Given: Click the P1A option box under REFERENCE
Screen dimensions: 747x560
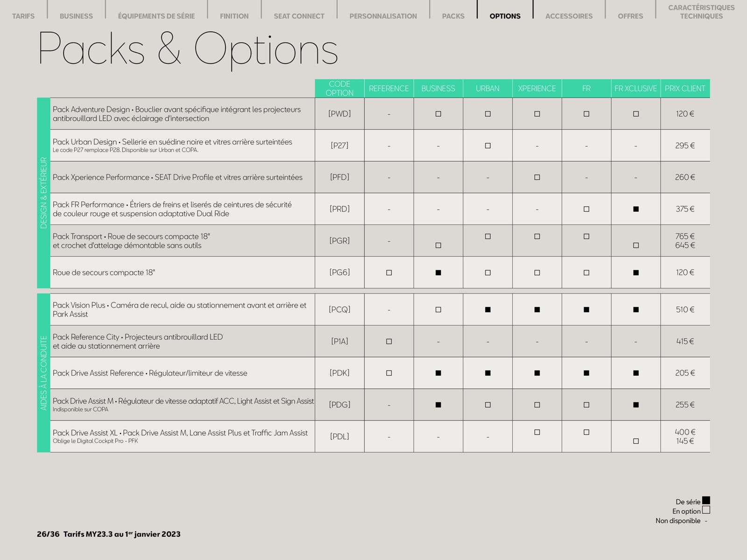Looking at the screenshot, I should tap(389, 342).
